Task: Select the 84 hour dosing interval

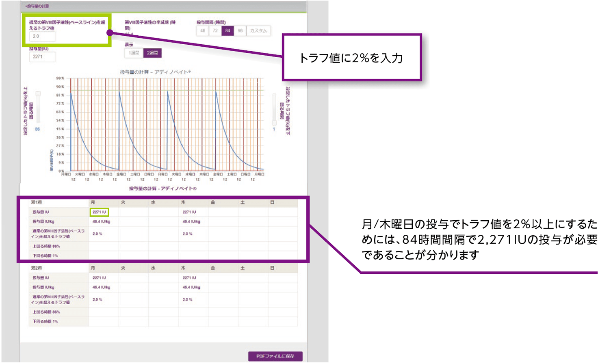Action: tap(227, 30)
